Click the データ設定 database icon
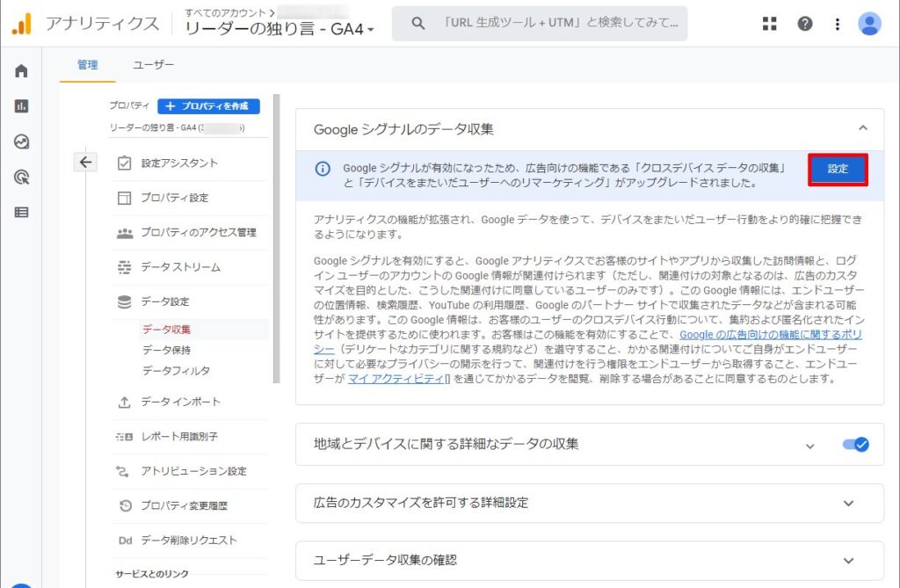 click(125, 302)
